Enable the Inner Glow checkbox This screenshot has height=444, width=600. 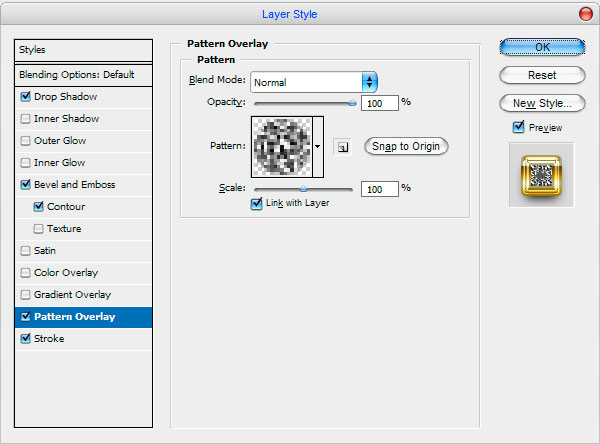pos(26,163)
